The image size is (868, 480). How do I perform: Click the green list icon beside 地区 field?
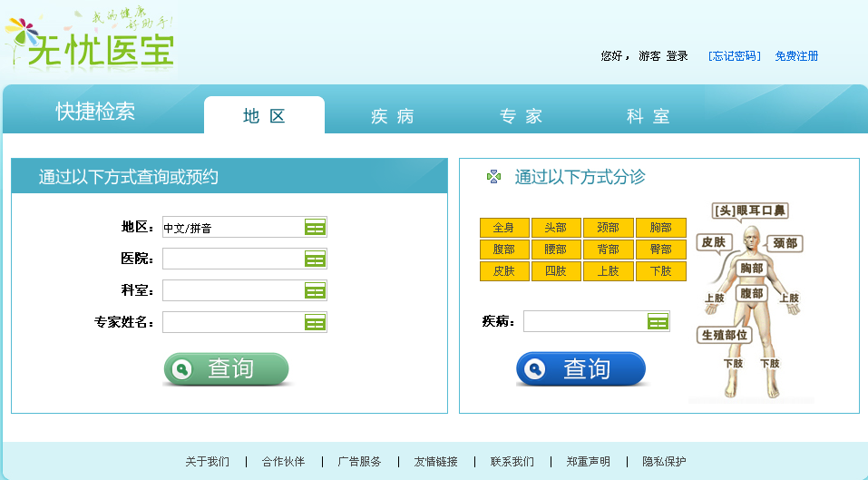[x=315, y=228]
